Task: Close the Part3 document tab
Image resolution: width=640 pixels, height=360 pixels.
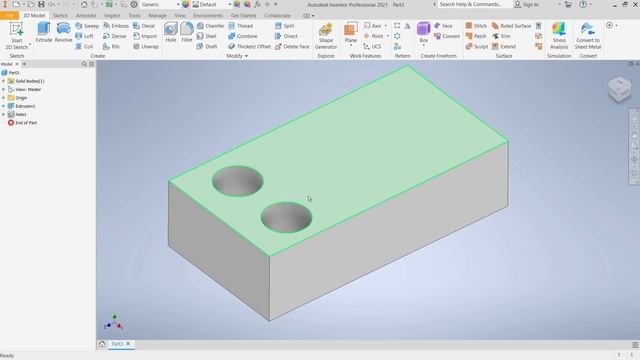Action: point(128,344)
